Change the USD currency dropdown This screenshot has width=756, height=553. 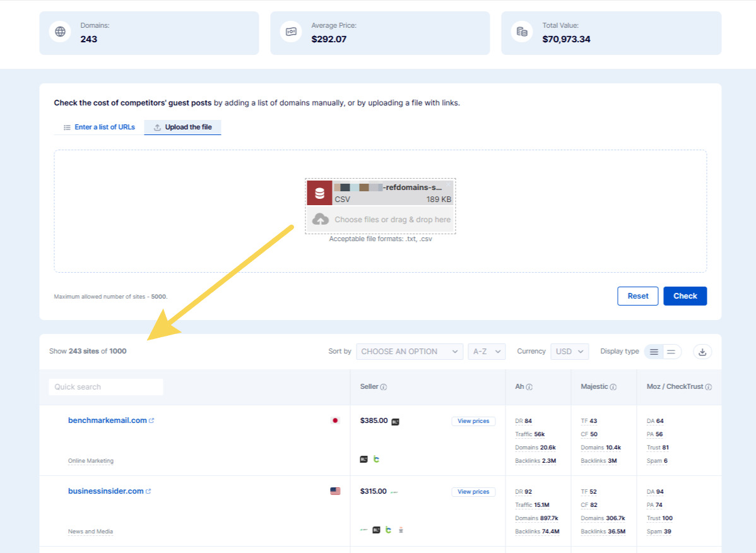click(x=569, y=351)
